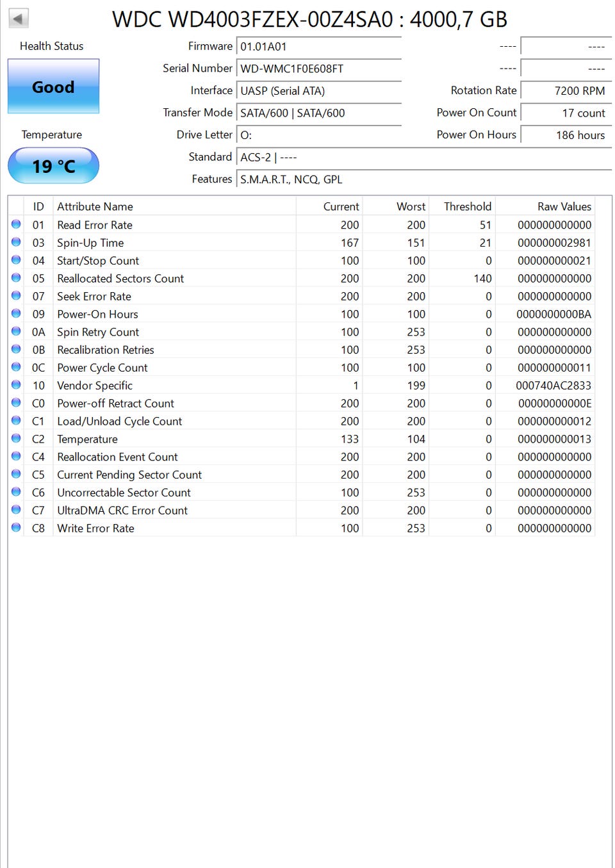Screen dimensions: 615x868
Task: Click the status icon for Recalibration Retries
Action: 16,349
